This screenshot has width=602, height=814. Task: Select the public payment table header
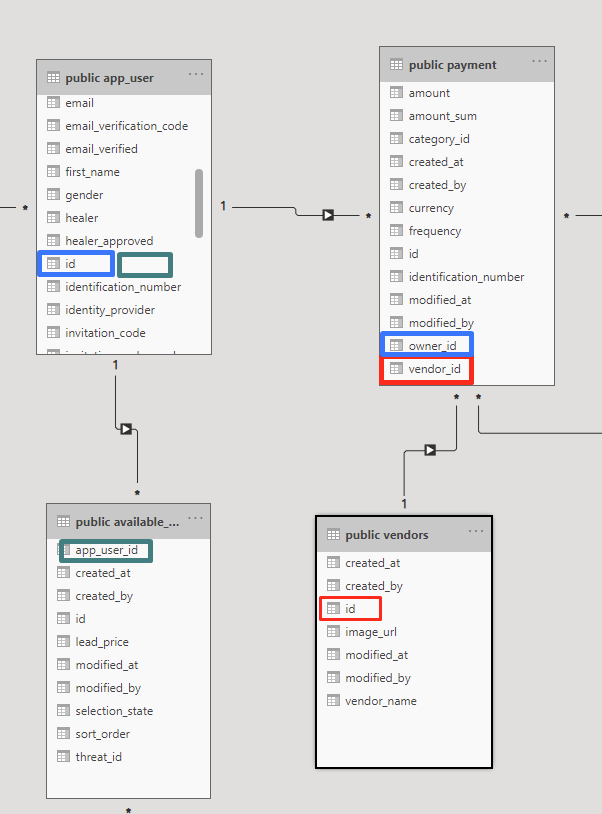[467, 65]
